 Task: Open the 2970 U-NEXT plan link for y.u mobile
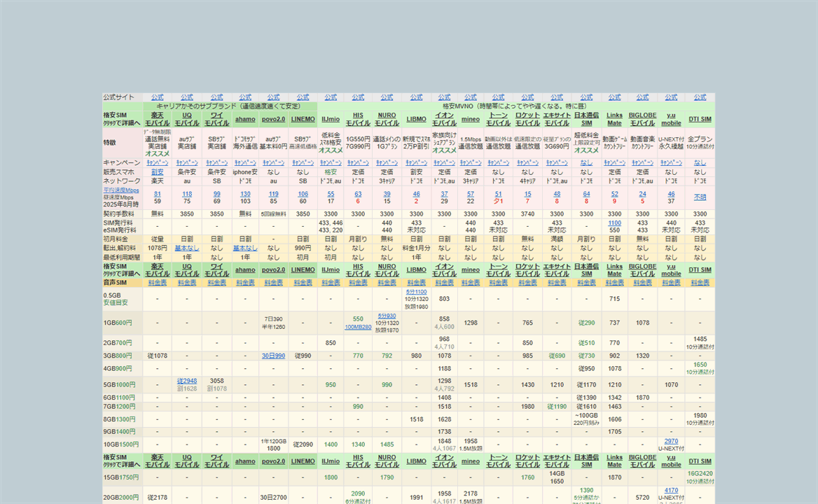(x=671, y=441)
